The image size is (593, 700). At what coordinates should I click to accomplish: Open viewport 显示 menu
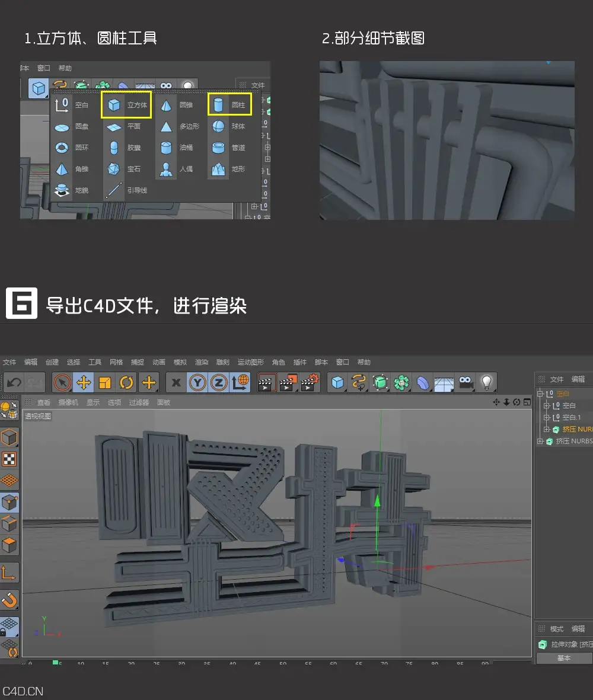93,402
